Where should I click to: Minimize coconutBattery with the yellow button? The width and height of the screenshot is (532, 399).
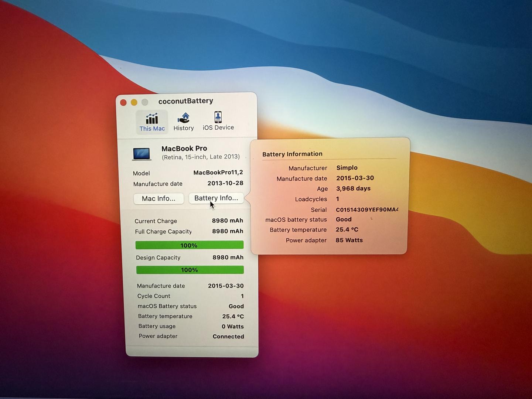click(134, 102)
